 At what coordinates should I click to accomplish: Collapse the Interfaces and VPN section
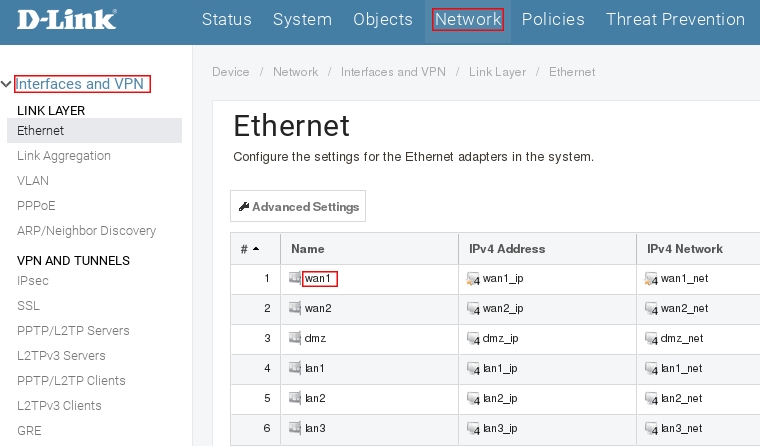[7, 84]
